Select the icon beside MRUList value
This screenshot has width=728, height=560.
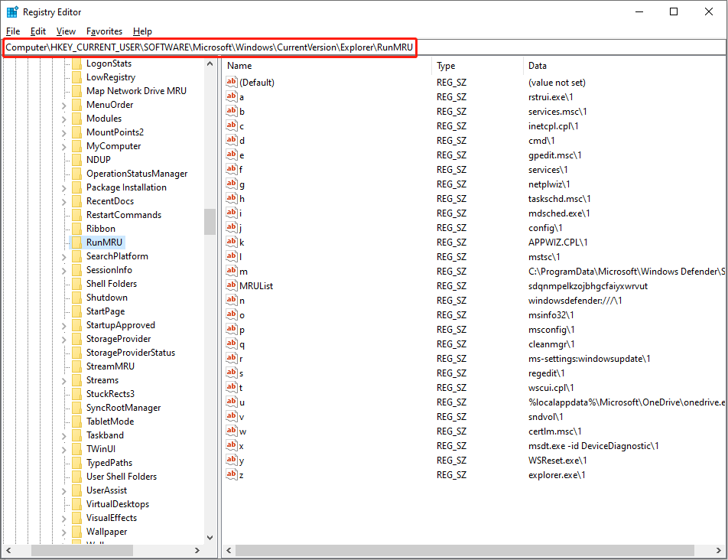(x=232, y=285)
